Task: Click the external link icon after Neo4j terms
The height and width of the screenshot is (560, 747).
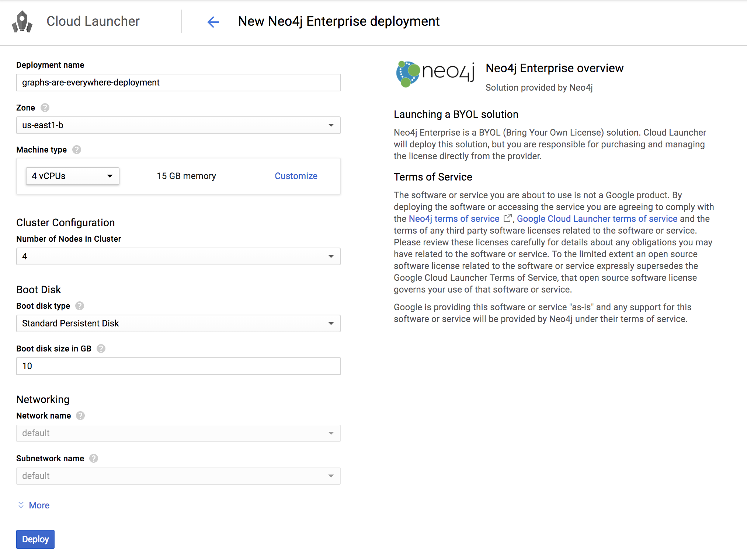Action: pyautogui.click(x=508, y=218)
